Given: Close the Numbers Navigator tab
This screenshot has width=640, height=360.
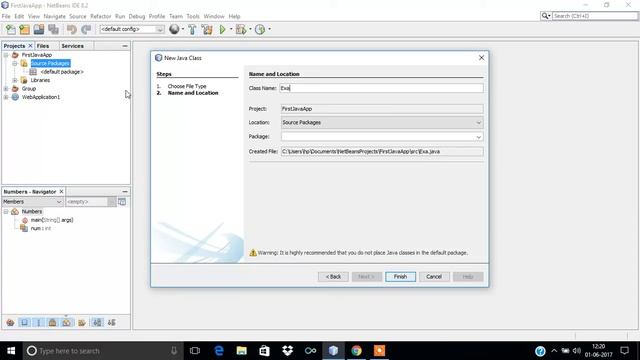Looking at the screenshot, I should (61, 191).
